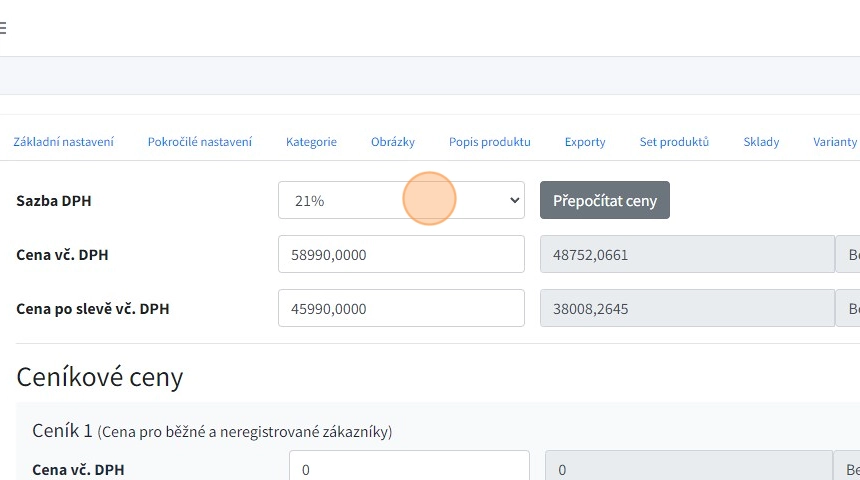Viewport: 860px width, 480px height.
Task: Click the Přepočítat ceny button
Action: tap(604, 200)
